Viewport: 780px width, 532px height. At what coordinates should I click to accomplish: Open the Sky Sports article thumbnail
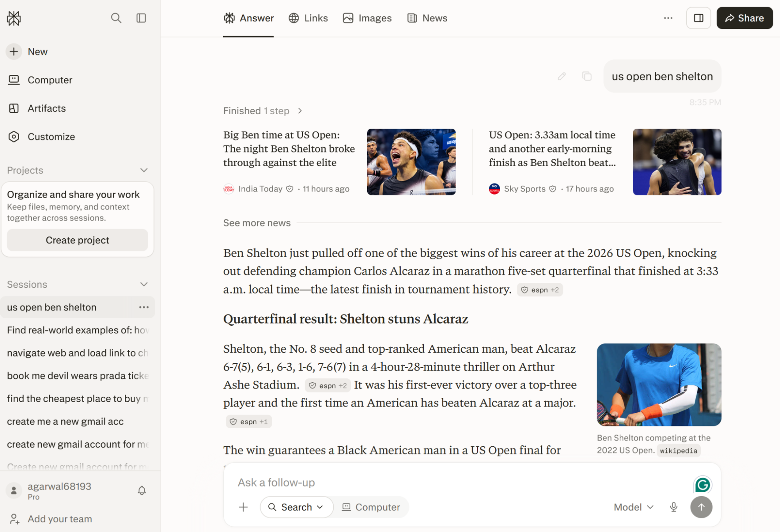pyautogui.click(x=677, y=162)
